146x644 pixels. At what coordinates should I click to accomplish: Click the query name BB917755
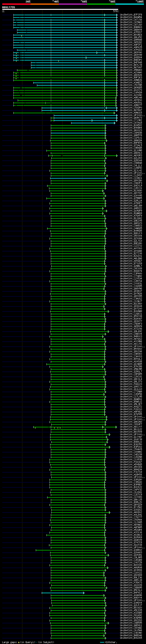click(8, 7)
